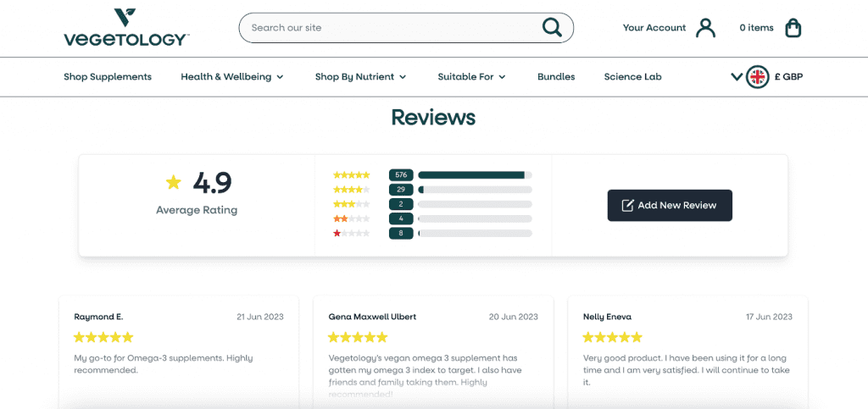
Task: Click the magnifying glass search icon
Action: coord(552,28)
